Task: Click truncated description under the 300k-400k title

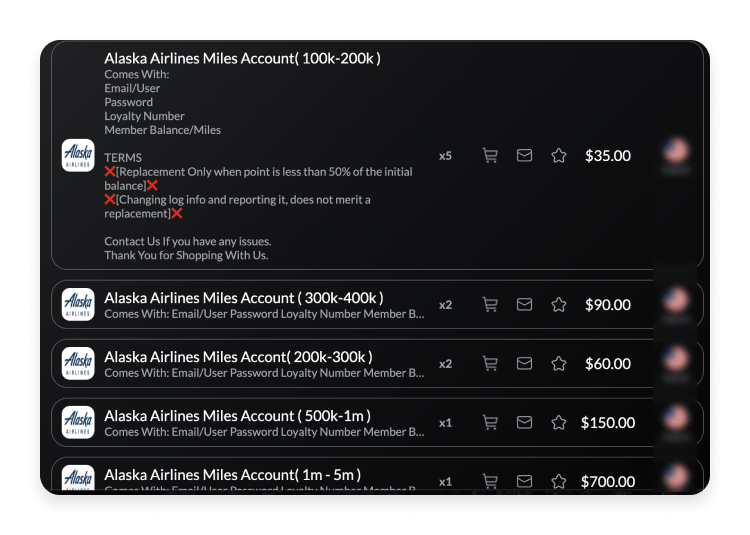Action: [265, 314]
